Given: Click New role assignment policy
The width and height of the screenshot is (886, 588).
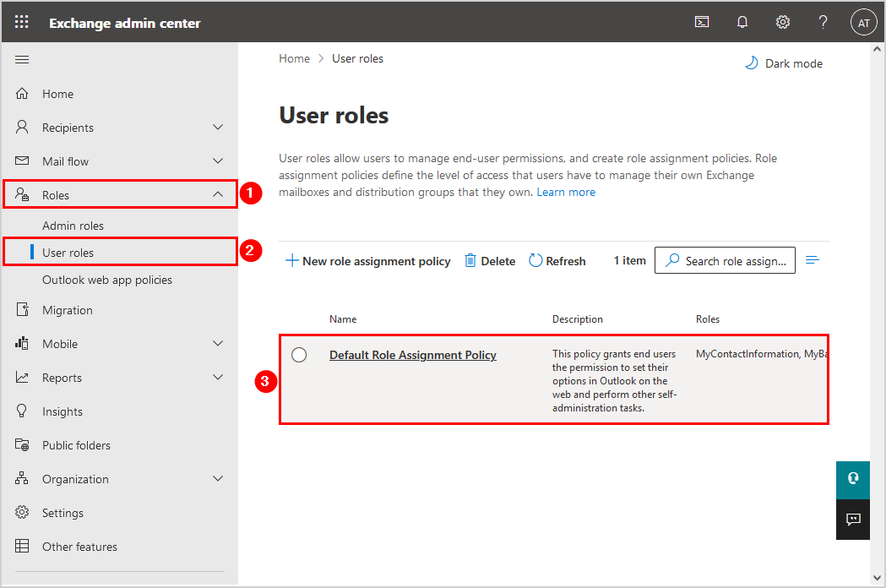Looking at the screenshot, I should pos(367,261).
